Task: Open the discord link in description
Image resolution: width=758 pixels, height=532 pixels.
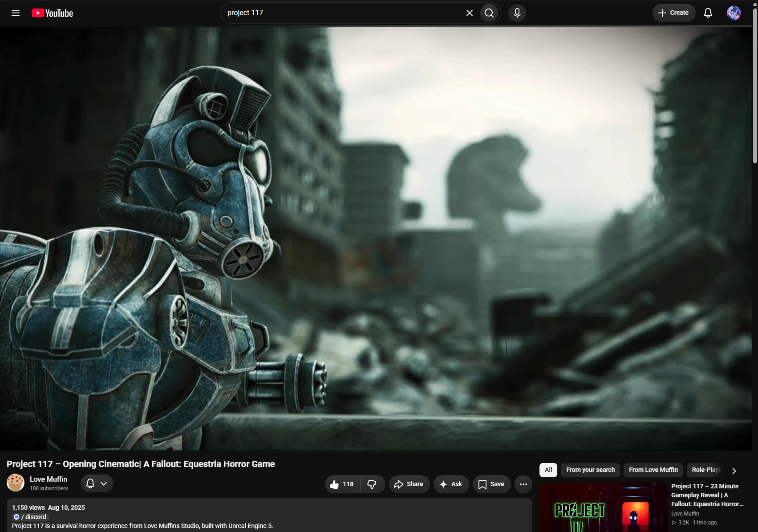Action: point(30,517)
